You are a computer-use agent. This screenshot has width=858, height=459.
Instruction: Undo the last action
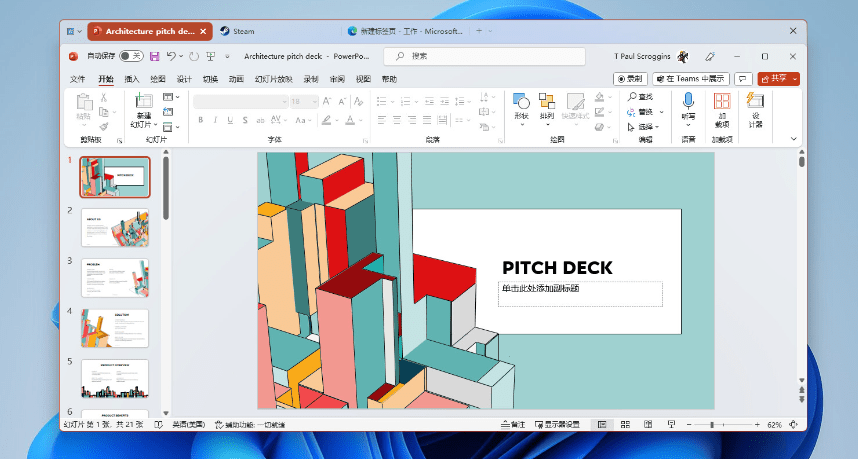[172, 56]
